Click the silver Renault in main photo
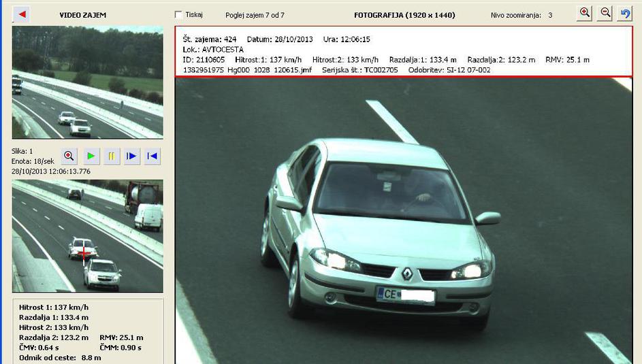This screenshot has width=642, height=364. click(381, 231)
